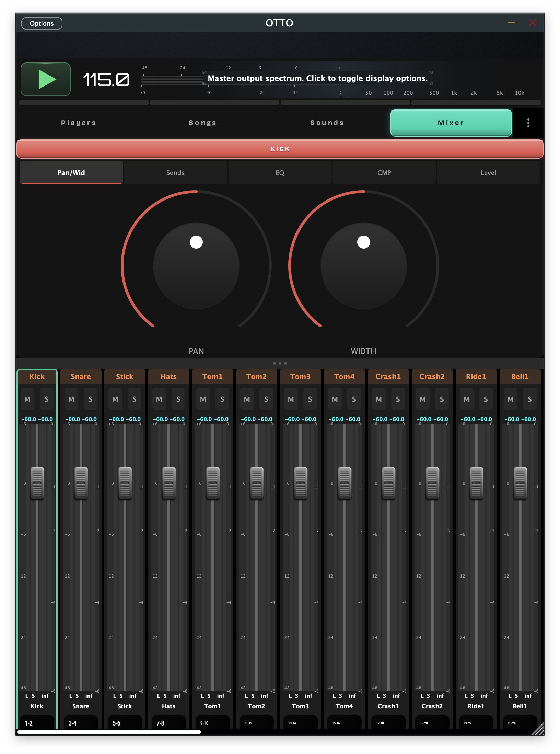This screenshot has width=560, height=754.
Task: Open the Stick output selector 5-6
Action: pos(125,723)
